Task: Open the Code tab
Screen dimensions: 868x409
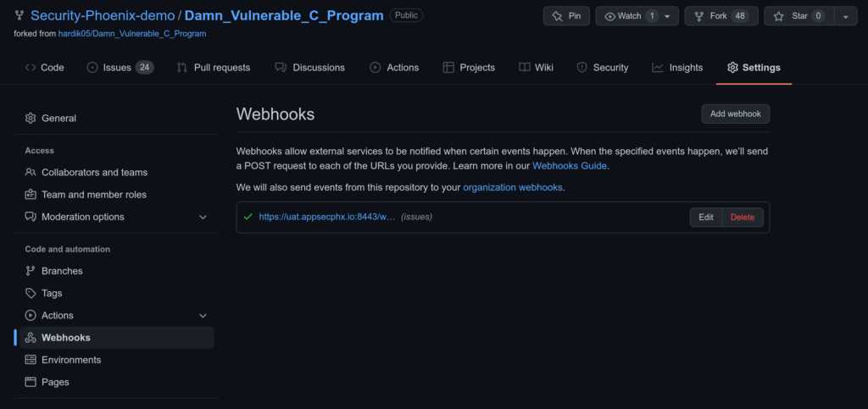Action: click(44, 68)
